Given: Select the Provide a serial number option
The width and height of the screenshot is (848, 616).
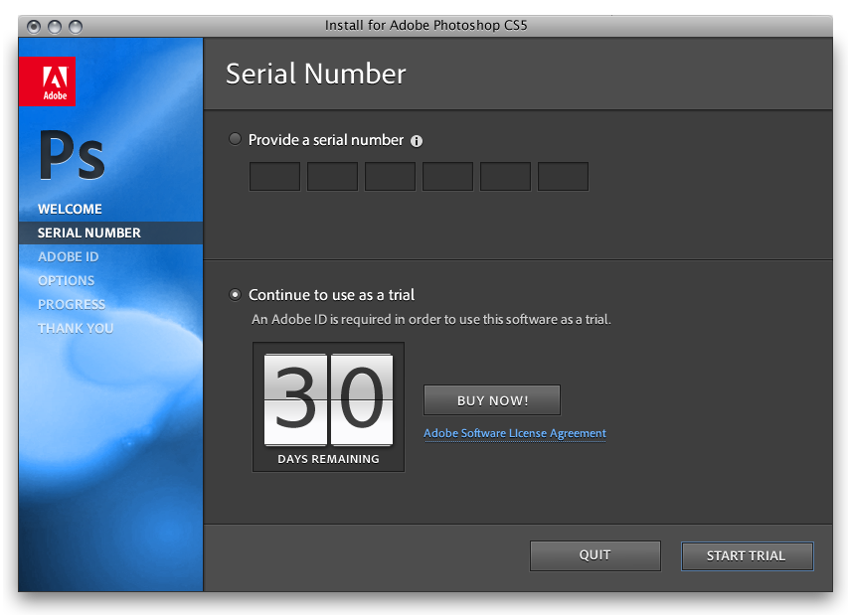Looking at the screenshot, I should 235,139.
